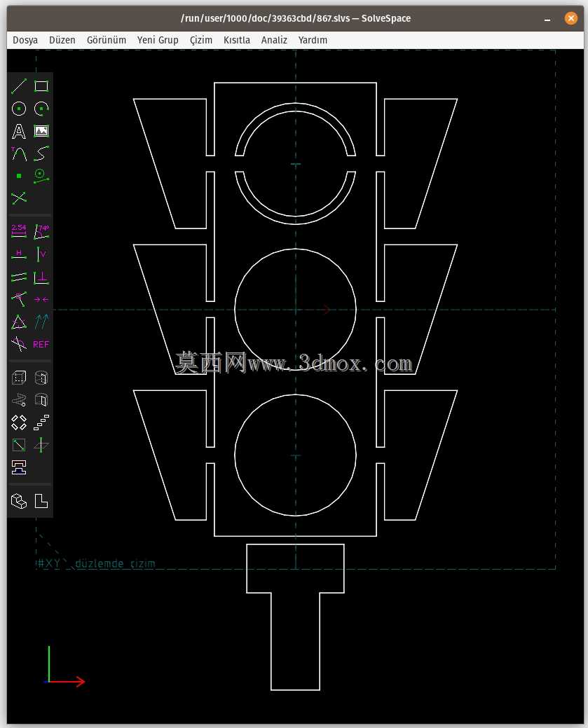
Task: Apply same orientation normals constraint icon
Action: [x=41, y=322]
